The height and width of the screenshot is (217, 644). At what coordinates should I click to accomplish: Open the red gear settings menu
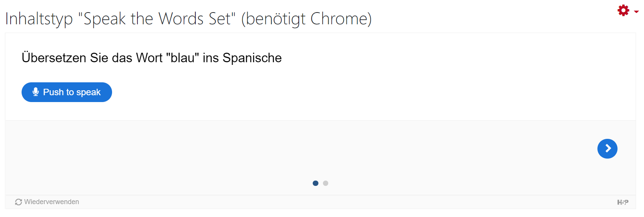623,11
